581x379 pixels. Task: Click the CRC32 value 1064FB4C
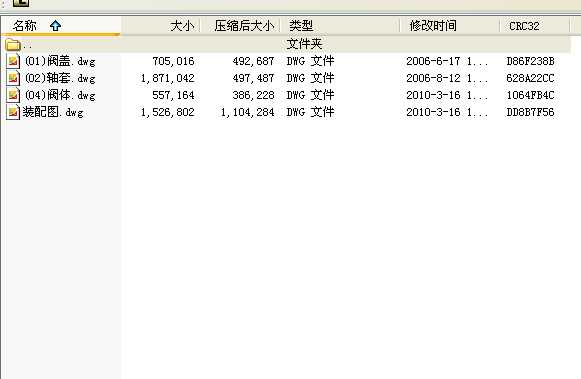[x=531, y=95]
